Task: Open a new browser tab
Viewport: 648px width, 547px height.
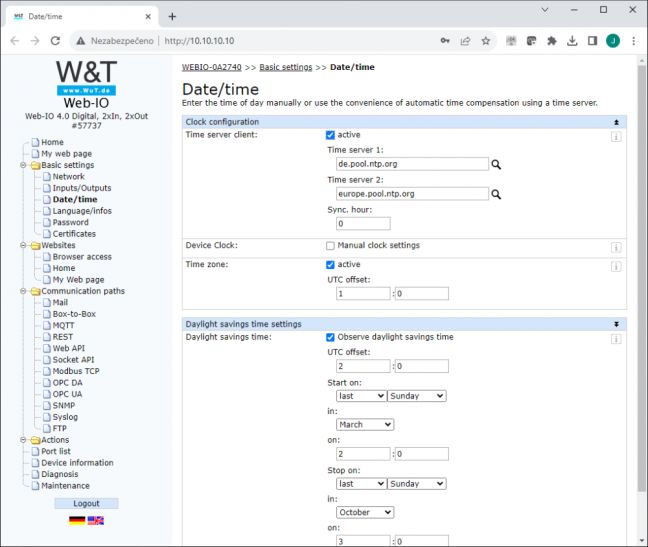Action: (x=172, y=17)
